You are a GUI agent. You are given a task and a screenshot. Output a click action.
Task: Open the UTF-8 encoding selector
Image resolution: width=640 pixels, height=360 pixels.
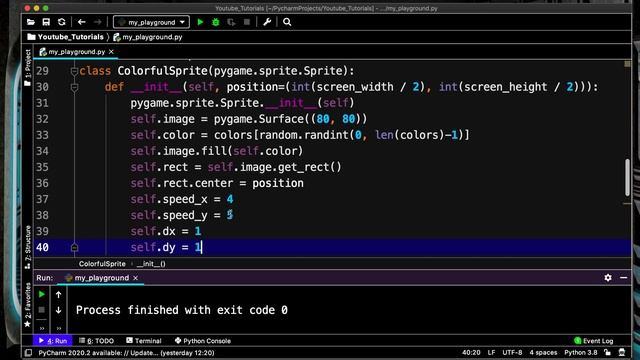[512, 353]
